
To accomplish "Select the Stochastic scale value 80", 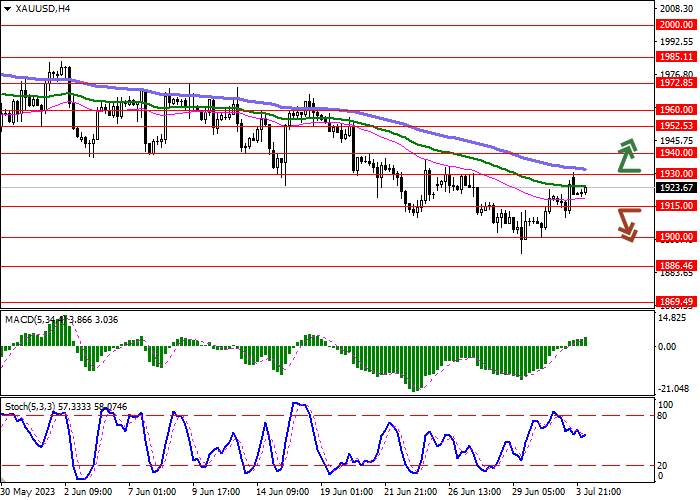I will coord(662,416).
